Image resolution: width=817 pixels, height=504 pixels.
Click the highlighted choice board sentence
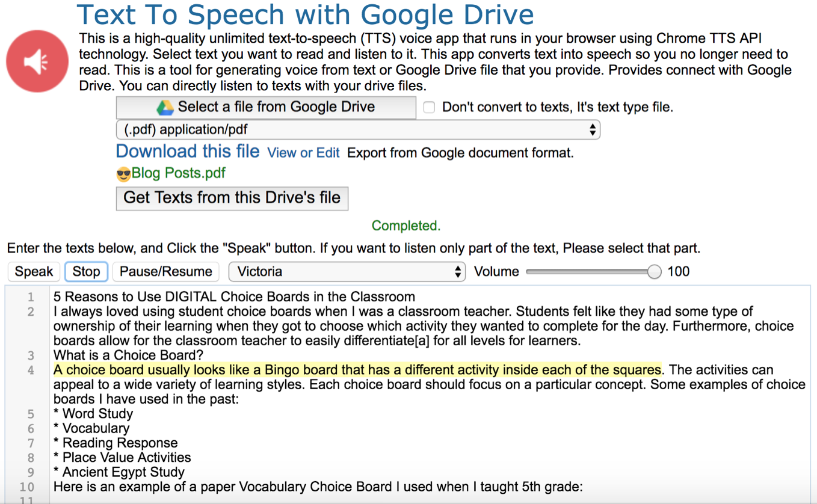coord(357,369)
